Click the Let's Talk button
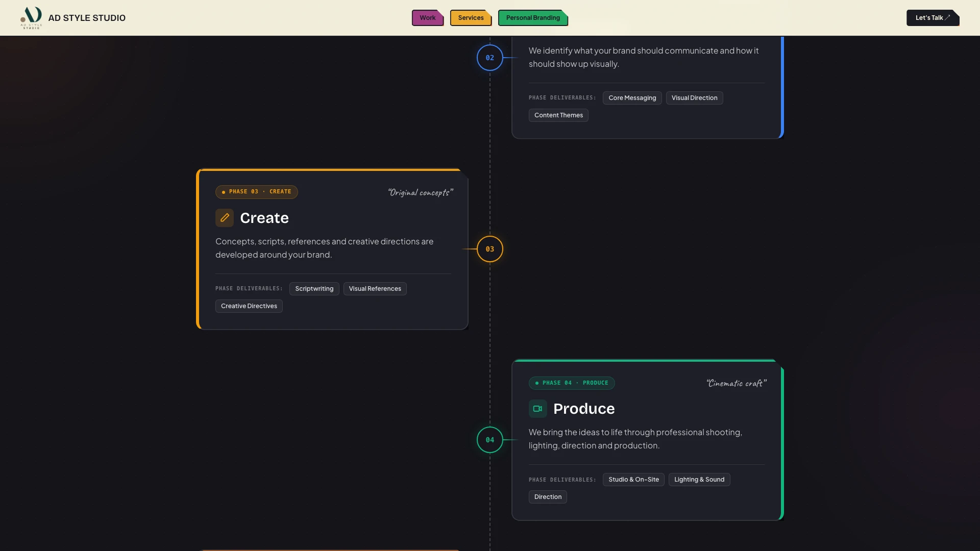The width and height of the screenshot is (980, 551). 933,18
